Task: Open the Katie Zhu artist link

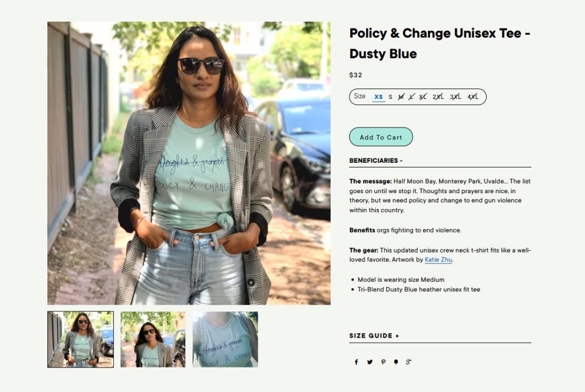Action: [x=438, y=260]
